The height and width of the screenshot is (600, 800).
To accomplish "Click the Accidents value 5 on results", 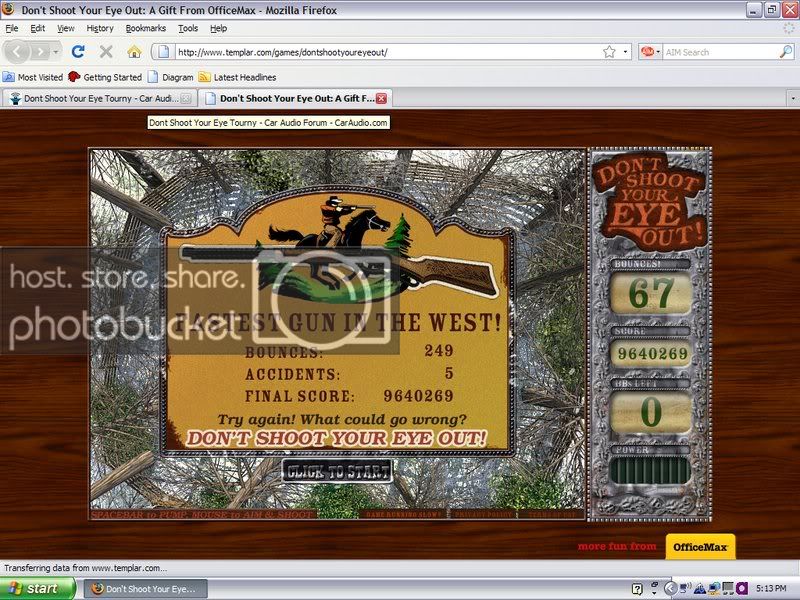I will (x=449, y=373).
